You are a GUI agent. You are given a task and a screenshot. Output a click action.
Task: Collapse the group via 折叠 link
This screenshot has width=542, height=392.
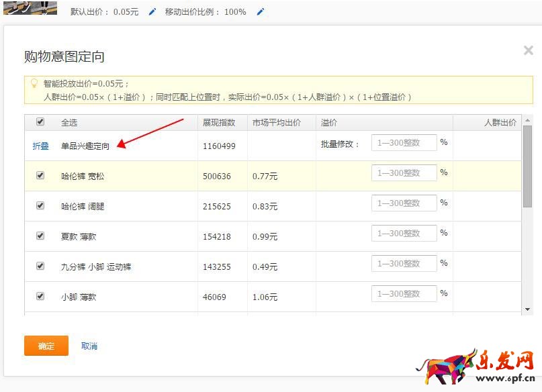[x=41, y=146]
